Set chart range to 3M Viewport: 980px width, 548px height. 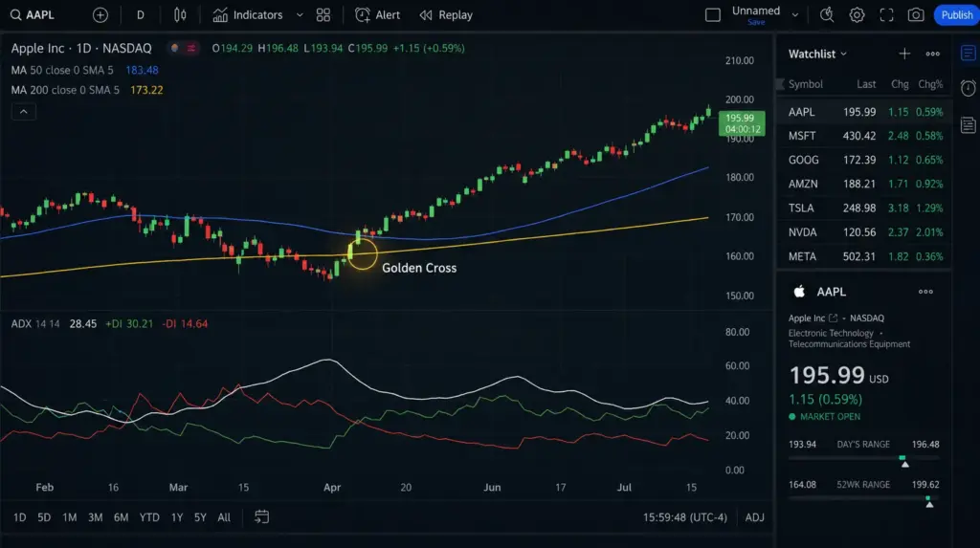95,517
